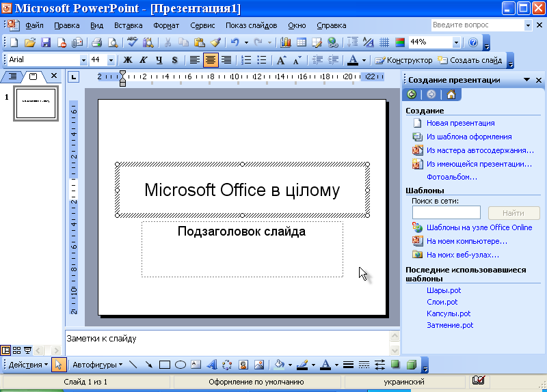Toggle italic (К) formatting
Viewport: 547px width, 392px height.
point(144,60)
